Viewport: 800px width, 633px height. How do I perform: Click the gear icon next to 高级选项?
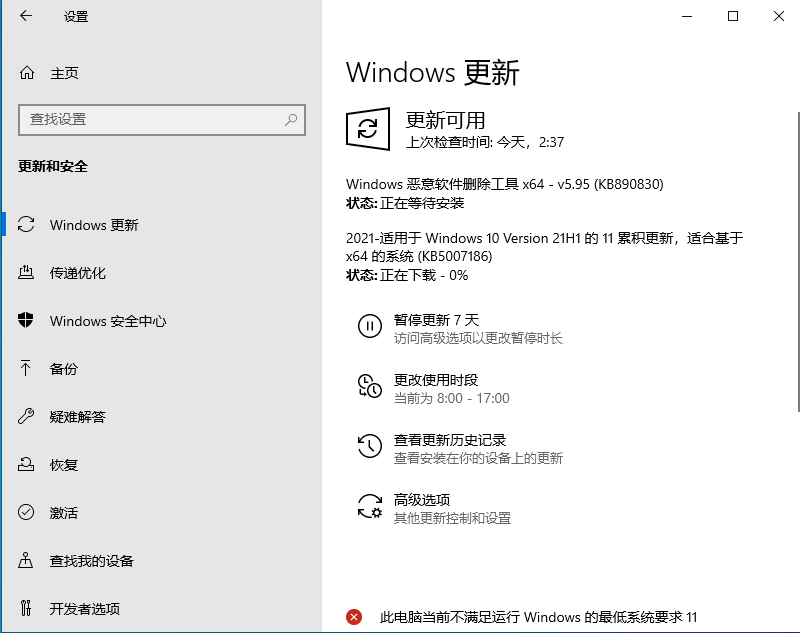point(370,504)
